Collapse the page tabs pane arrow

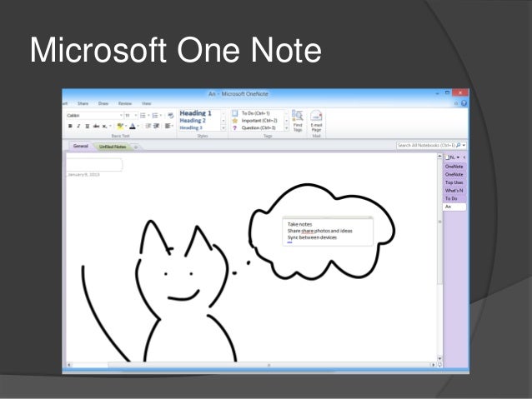pyautogui.click(x=464, y=157)
